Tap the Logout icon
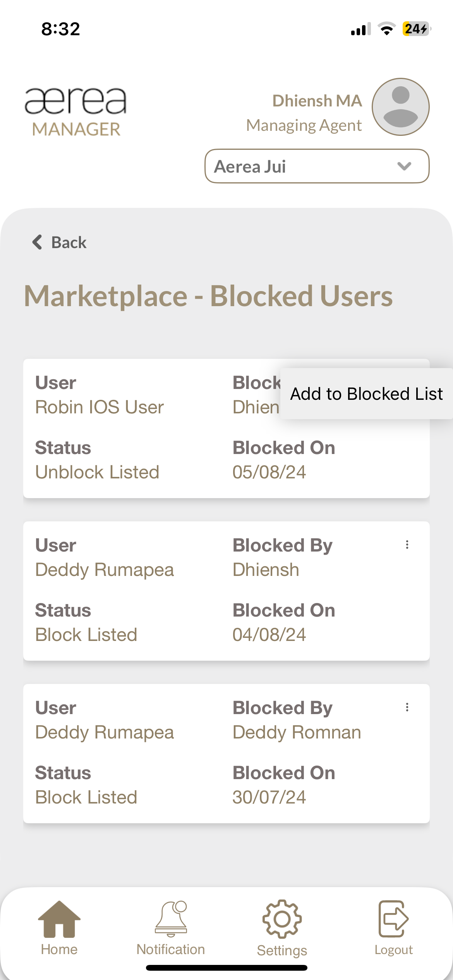This screenshot has width=453, height=980. tap(393, 919)
